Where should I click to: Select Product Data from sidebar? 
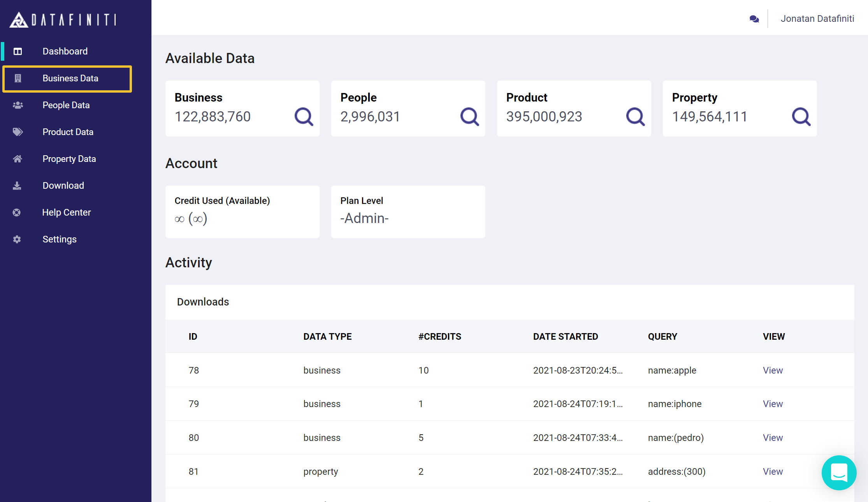point(68,132)
